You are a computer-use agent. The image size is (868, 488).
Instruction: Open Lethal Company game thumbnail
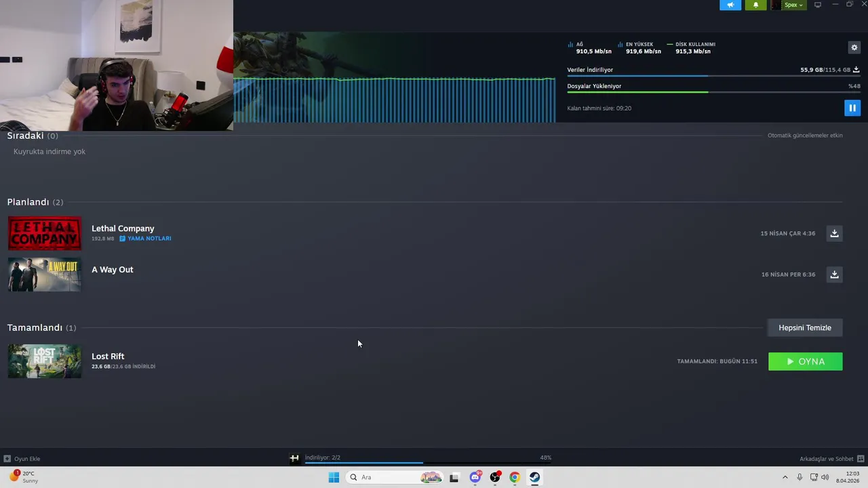(x=45, y=233)
